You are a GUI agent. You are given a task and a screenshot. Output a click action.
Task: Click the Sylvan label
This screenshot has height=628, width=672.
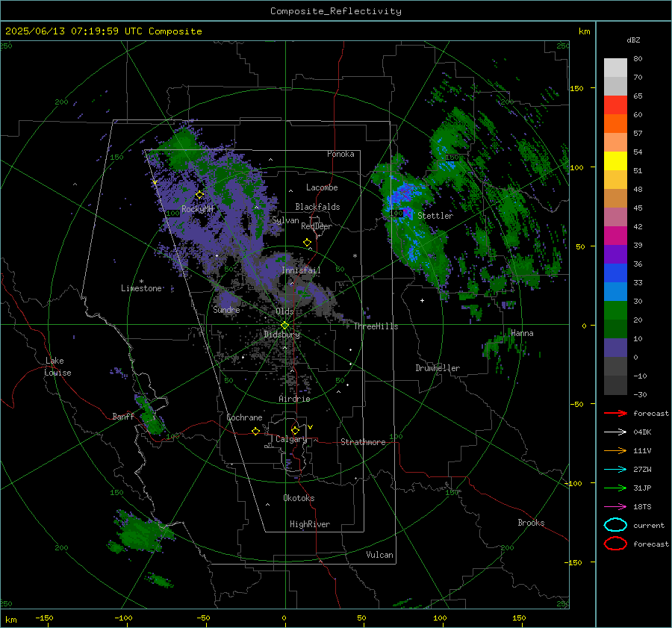tap(285, 220)
